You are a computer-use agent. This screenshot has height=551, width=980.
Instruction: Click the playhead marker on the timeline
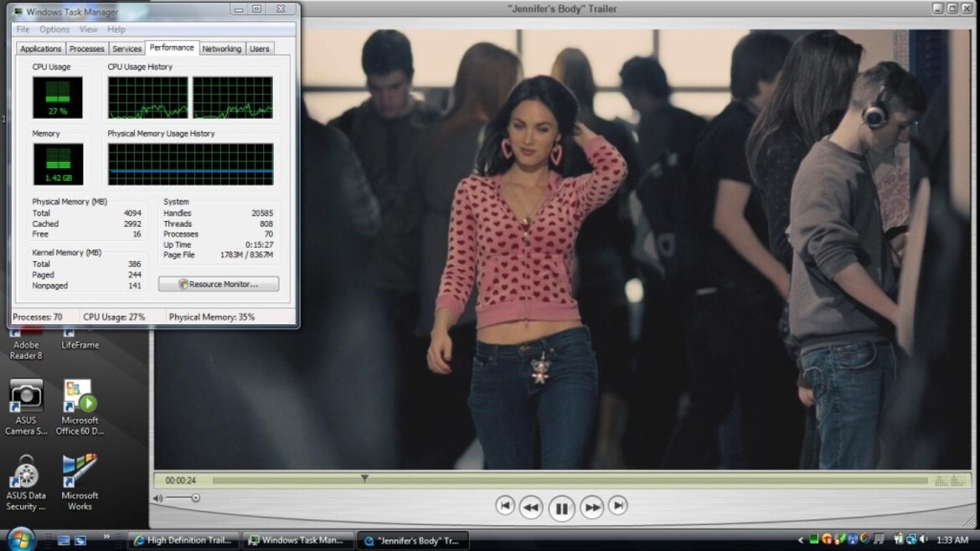364,478
